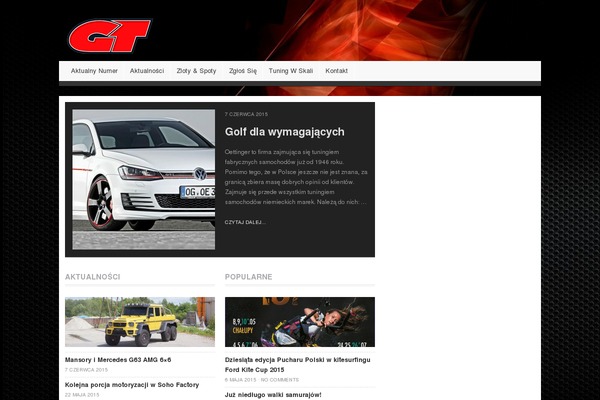
Task: Click the Czytaj dalej link
Action: [245, 222]
